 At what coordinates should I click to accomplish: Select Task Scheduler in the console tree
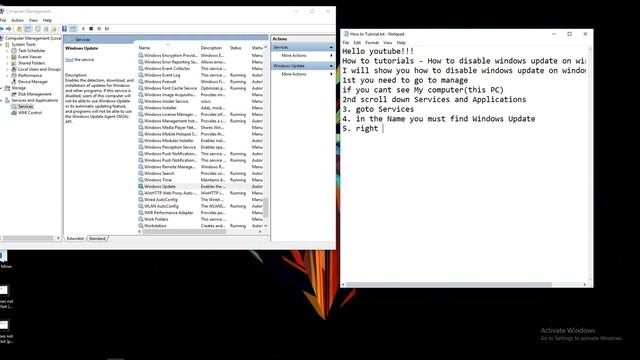[32, 51]
